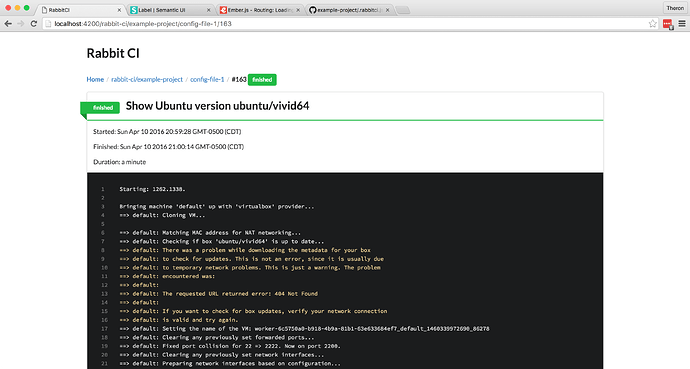Open a new tab with the blank tab button
The height and width of the screenshot is (369, 690).
402,10
